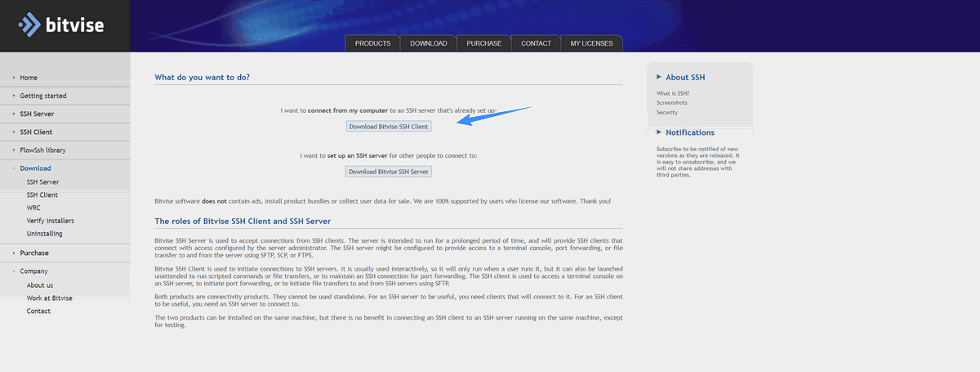Expand plus icon beside top-level SSH Client

pyautogui.click(x=13, y=132)
